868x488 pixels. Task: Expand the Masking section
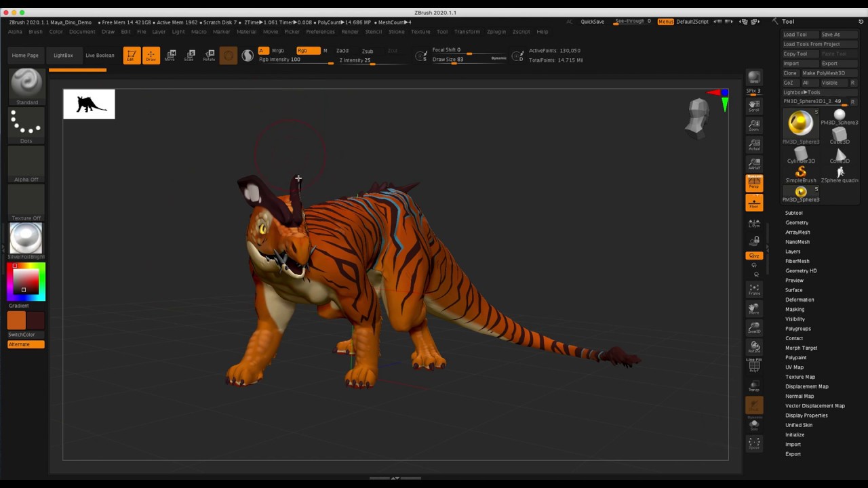click(795, 309)
